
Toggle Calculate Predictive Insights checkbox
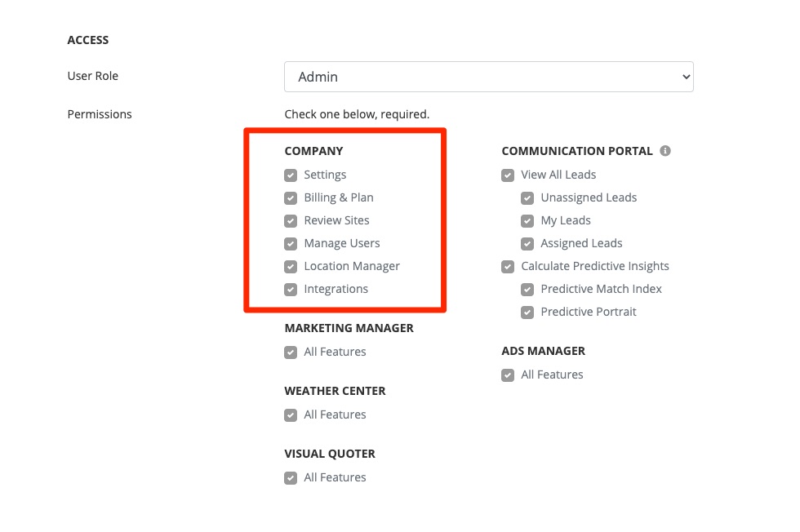coord(508,267)
